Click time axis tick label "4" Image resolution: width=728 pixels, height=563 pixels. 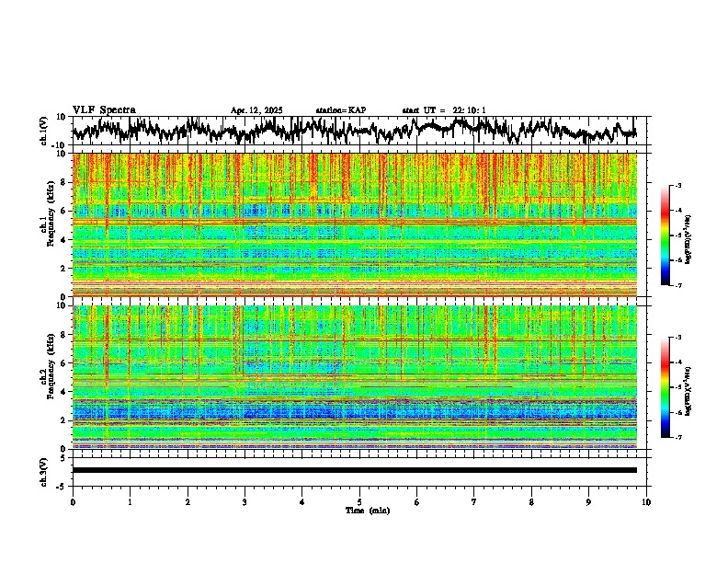[302, 502]
